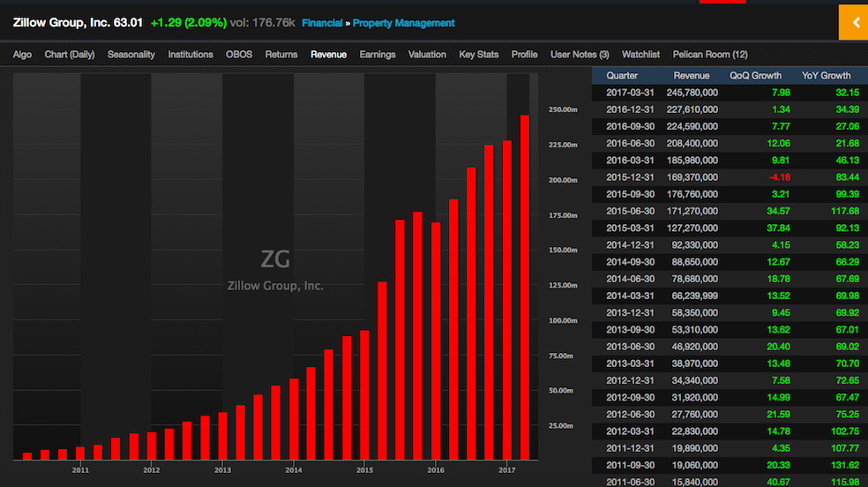Click revenue value 92,330,000
Screen dimensions: 868x487
695,244
